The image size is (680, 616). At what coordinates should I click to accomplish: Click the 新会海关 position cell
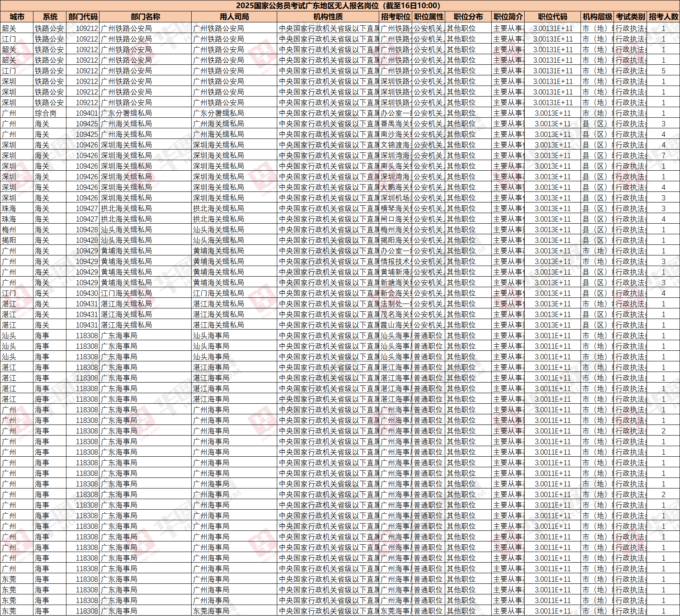395,293
